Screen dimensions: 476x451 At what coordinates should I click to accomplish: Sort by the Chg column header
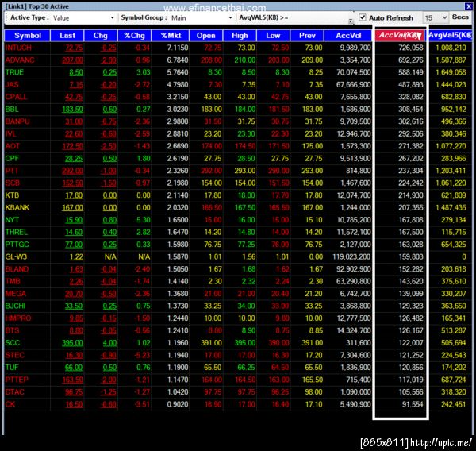(x=101, y=36)
